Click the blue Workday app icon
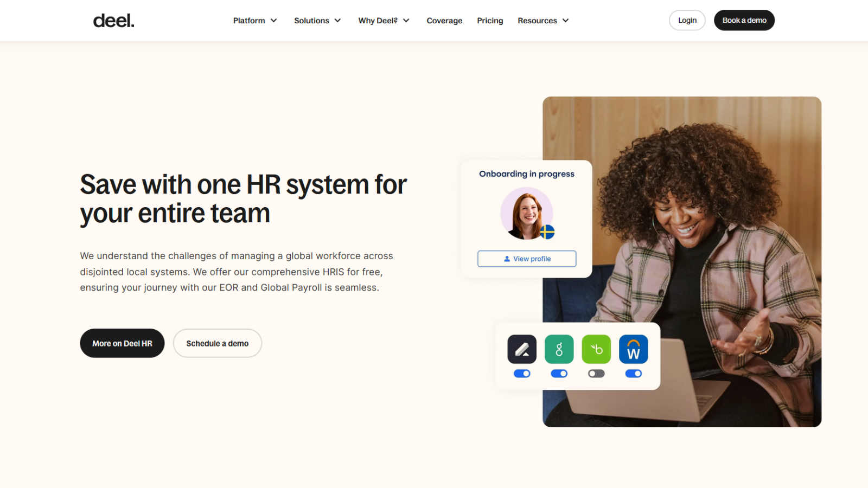Viewport: 868px width, 488px height. [x=633, y=349]
